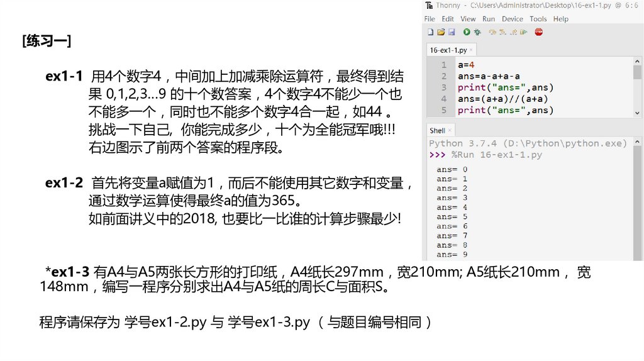Click the '*ex1-3' exercise label

coord(67,272)
